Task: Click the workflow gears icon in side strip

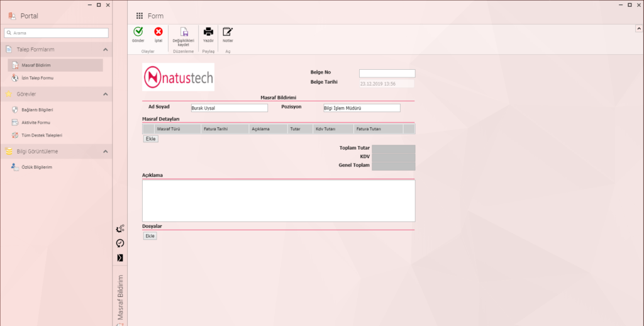Action: (120, 229)
